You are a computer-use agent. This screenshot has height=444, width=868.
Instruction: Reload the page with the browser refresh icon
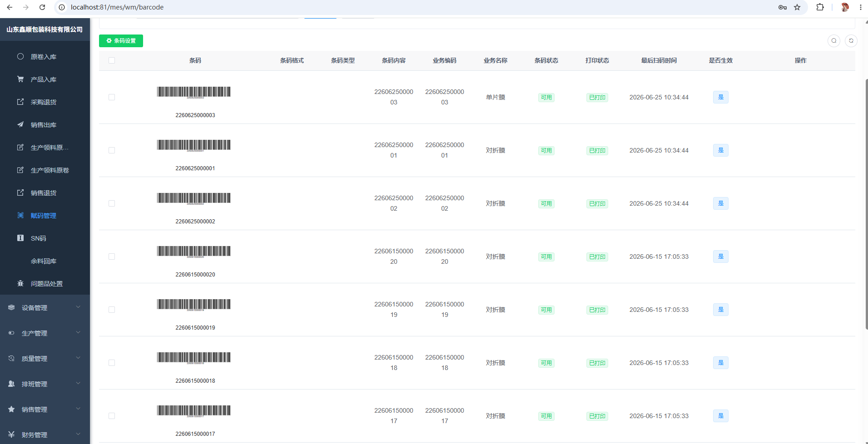pyautogui.click(x=42, y=7)
